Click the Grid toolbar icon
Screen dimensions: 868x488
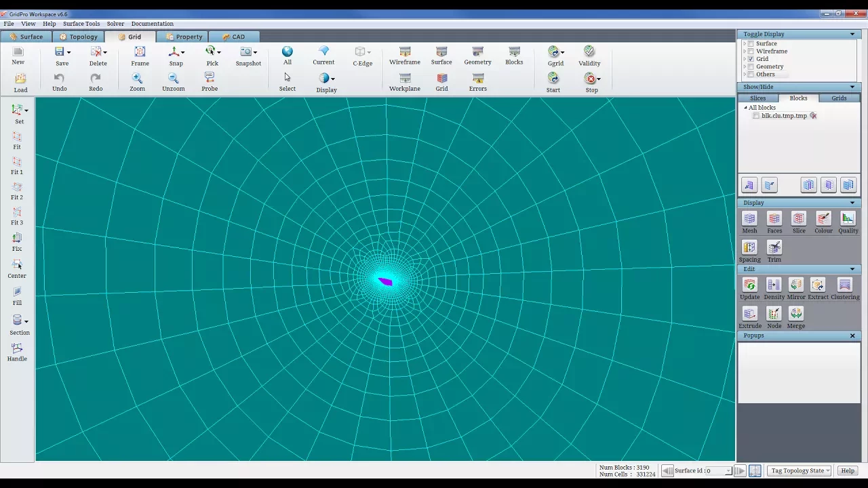coord(442,78)
